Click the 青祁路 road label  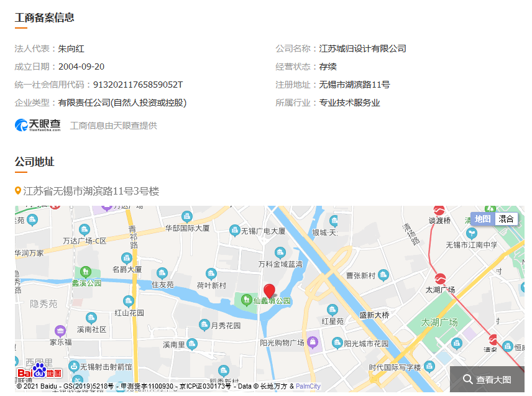point(134,237)
